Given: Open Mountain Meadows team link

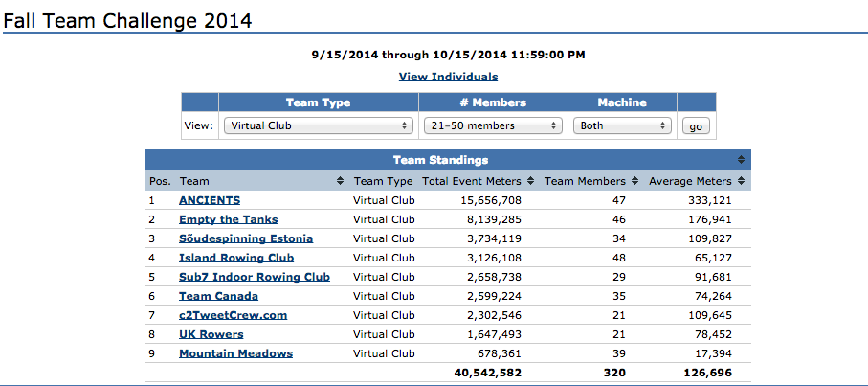Looking at the screenshot, I should click(x=235, y=353).
